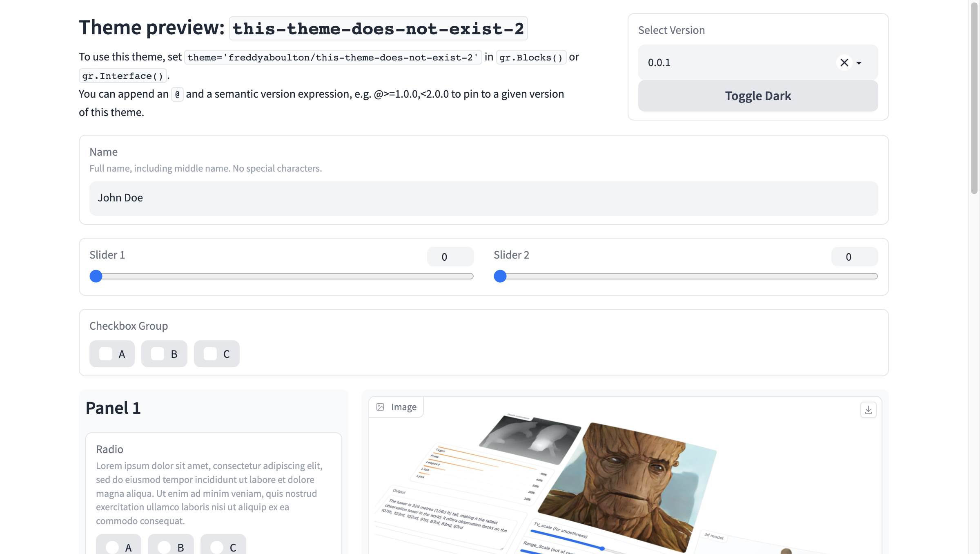Click the page vertical scrollbar
Viewport: 980px width, 554px height.
tap(974, 98)
